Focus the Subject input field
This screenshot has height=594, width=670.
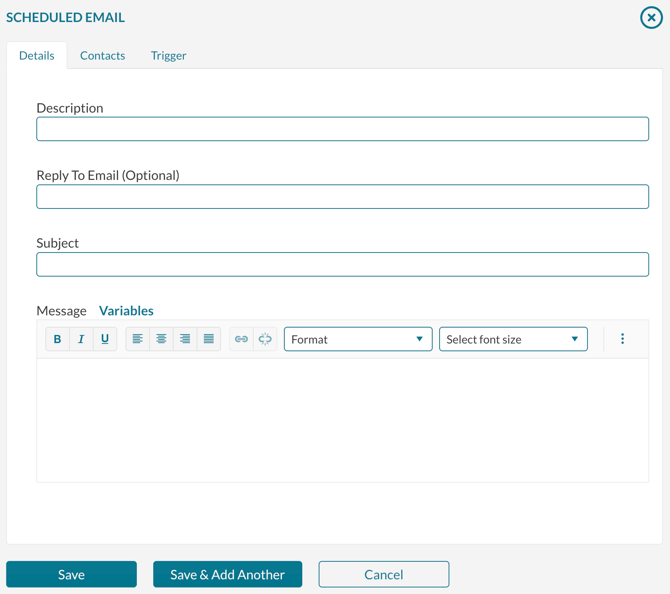pyautogui.click(x=343, y=265)
